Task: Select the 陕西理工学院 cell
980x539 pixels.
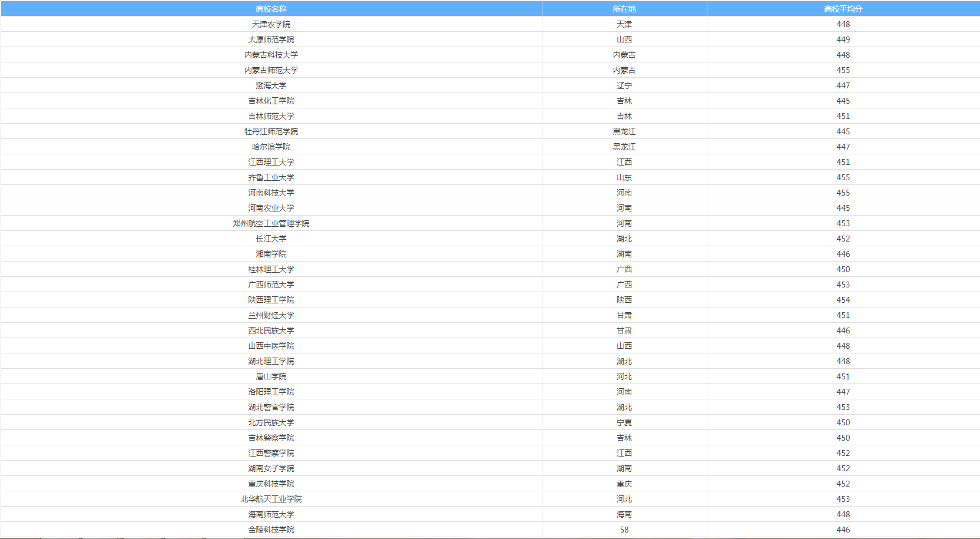Action: [x=271, y=300]
